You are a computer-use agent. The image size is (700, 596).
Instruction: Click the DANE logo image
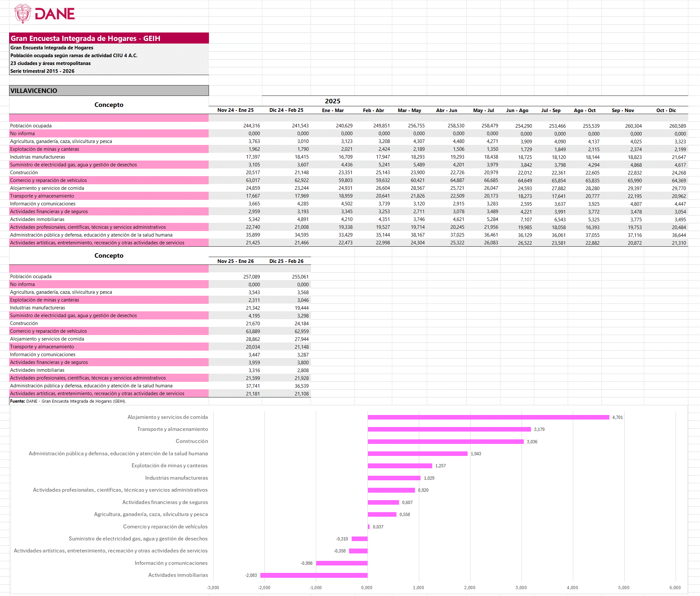point(44,14)
